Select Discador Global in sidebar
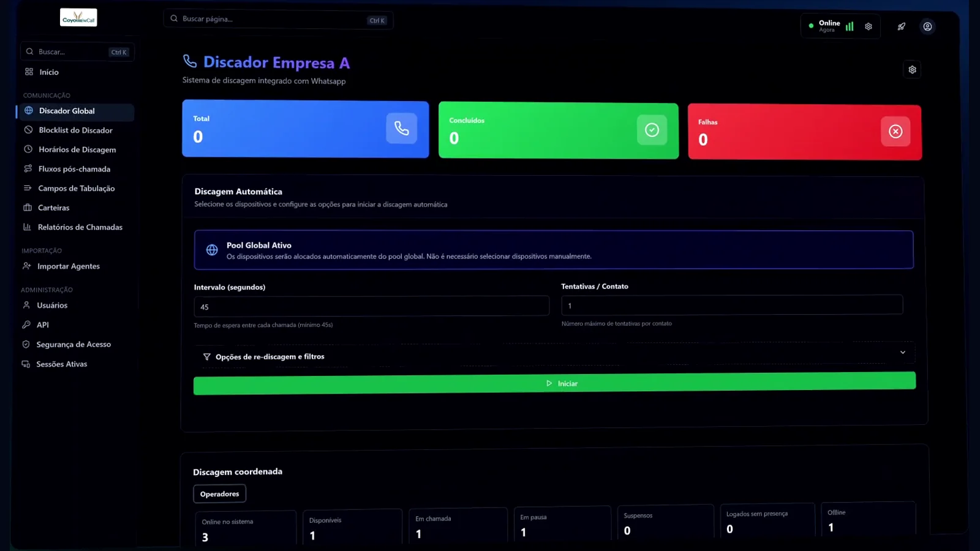The width and height of the screenshot is (980, 551). click(75, 111)
